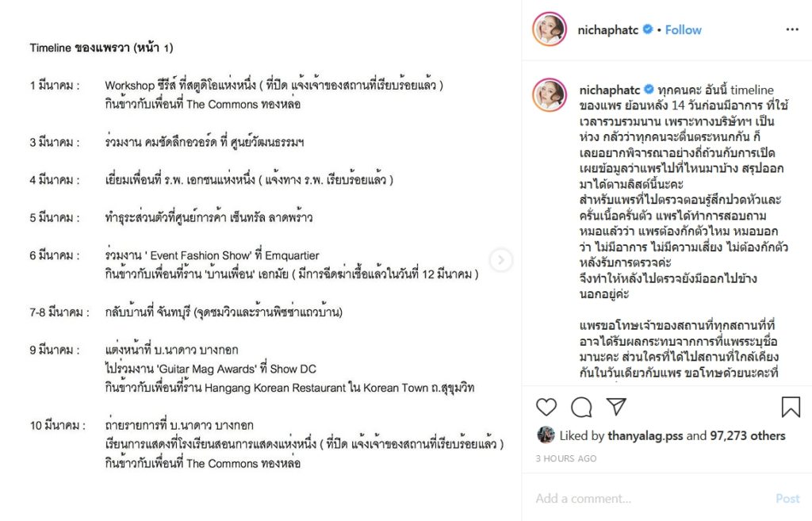Like the post with the heart icon
The image size is (812, 521).
point(546,407)
